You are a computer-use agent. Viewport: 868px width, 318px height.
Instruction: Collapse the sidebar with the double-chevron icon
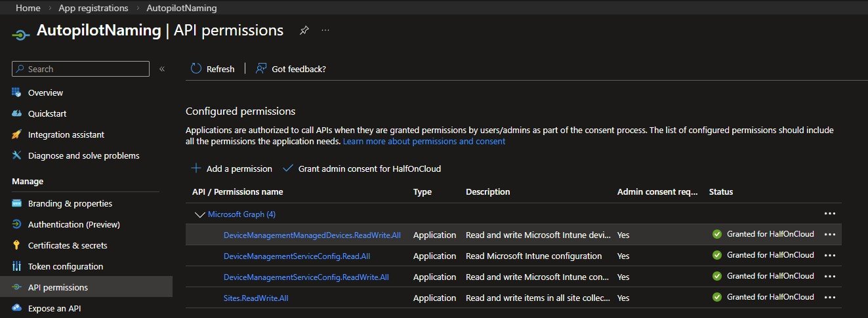(x=162, y=69)
